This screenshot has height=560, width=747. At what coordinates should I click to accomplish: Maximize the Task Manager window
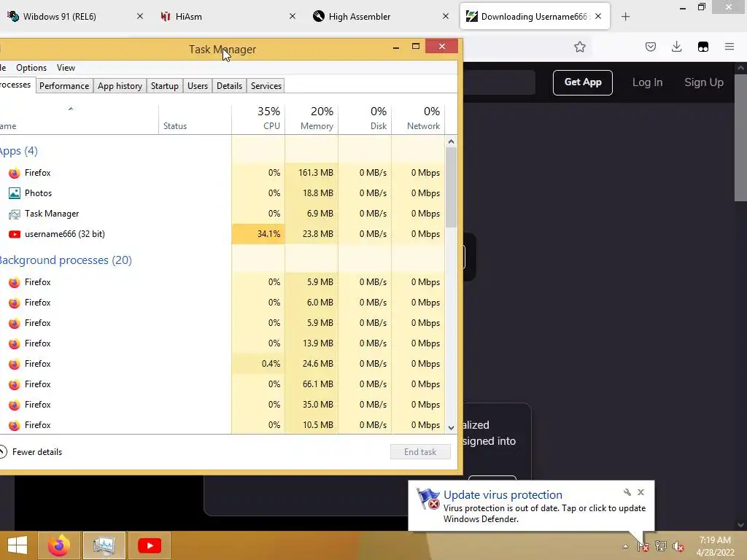point(416,46)
